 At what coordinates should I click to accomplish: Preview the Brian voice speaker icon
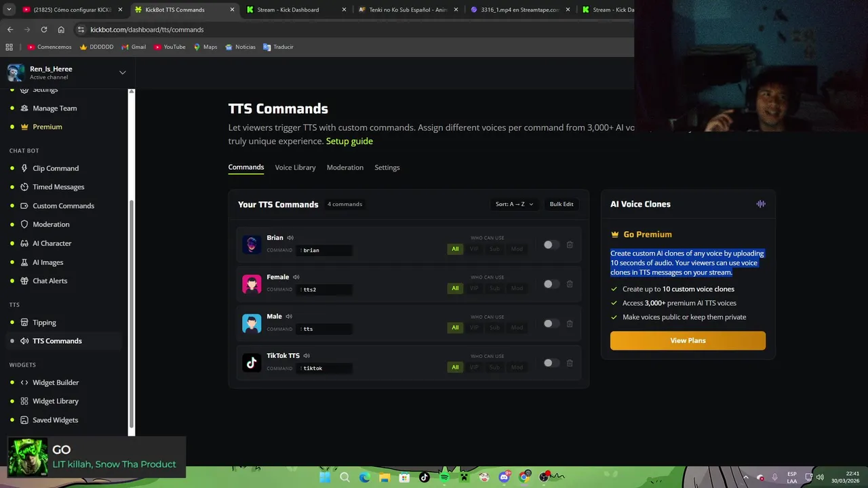pyautogui.click(x=290, y=238)
